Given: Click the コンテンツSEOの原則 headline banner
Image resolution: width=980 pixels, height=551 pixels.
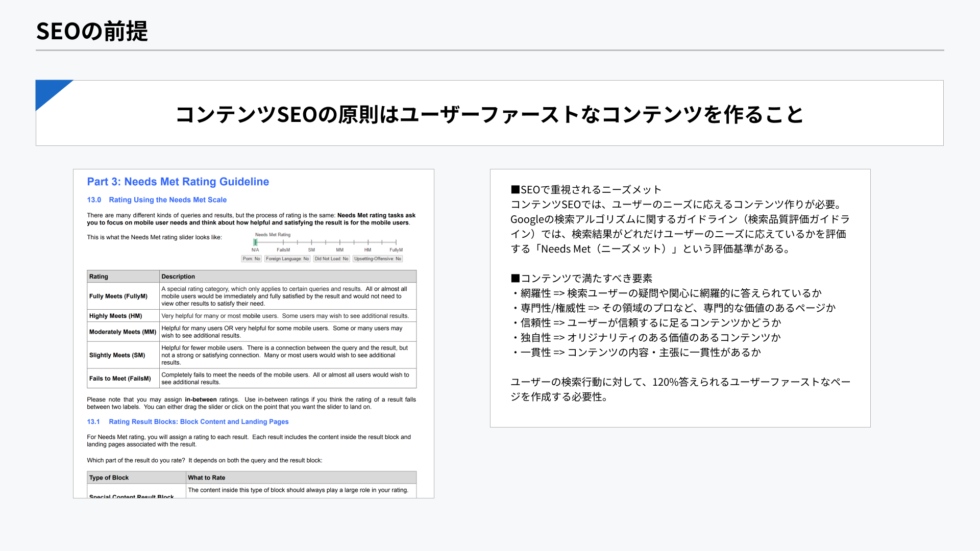Looking at the screenshot, I should tap(489, 115).
